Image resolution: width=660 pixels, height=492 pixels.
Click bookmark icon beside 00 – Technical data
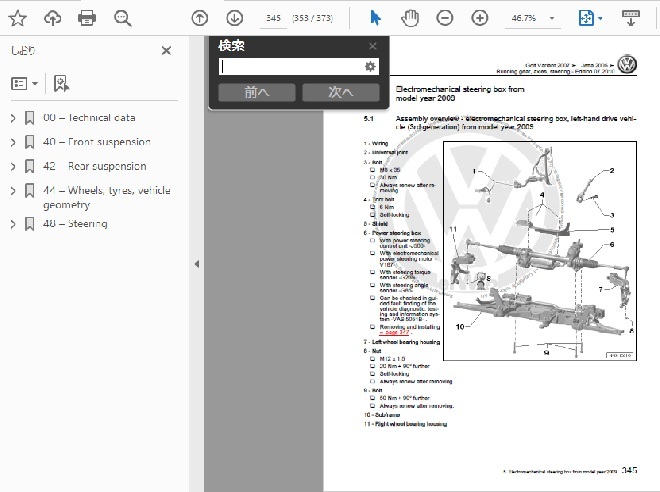point(29,118)
